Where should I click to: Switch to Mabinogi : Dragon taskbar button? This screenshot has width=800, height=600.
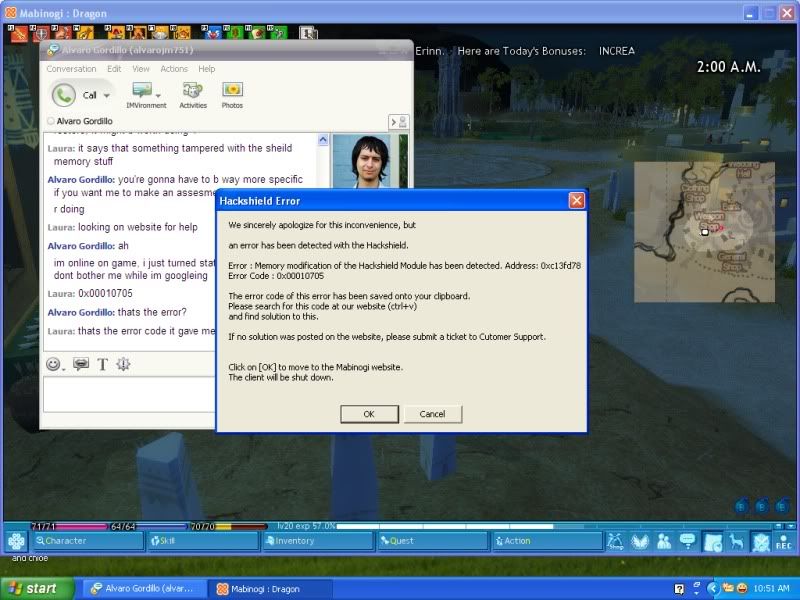coord(270,589)
